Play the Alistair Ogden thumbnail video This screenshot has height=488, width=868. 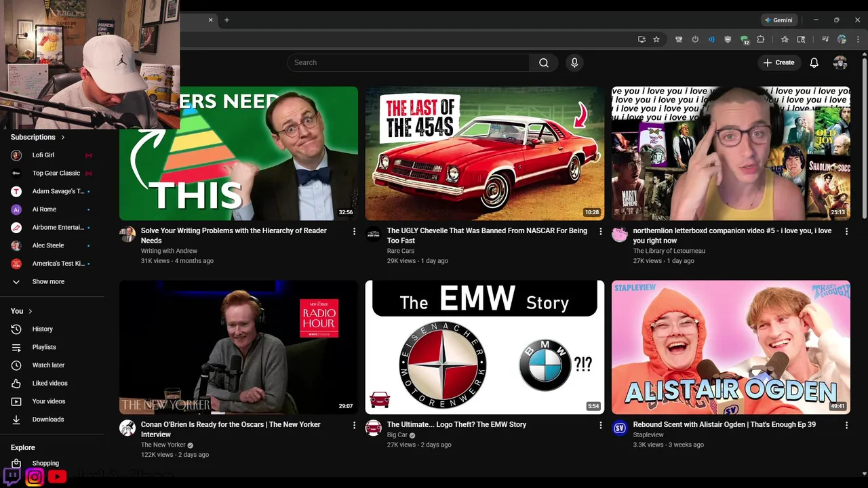(x=731, y=347)
